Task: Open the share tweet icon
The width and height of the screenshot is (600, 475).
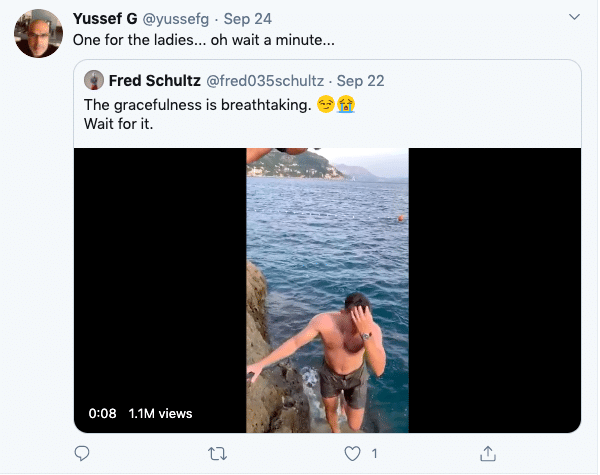Action: click(x=488, y=453)
